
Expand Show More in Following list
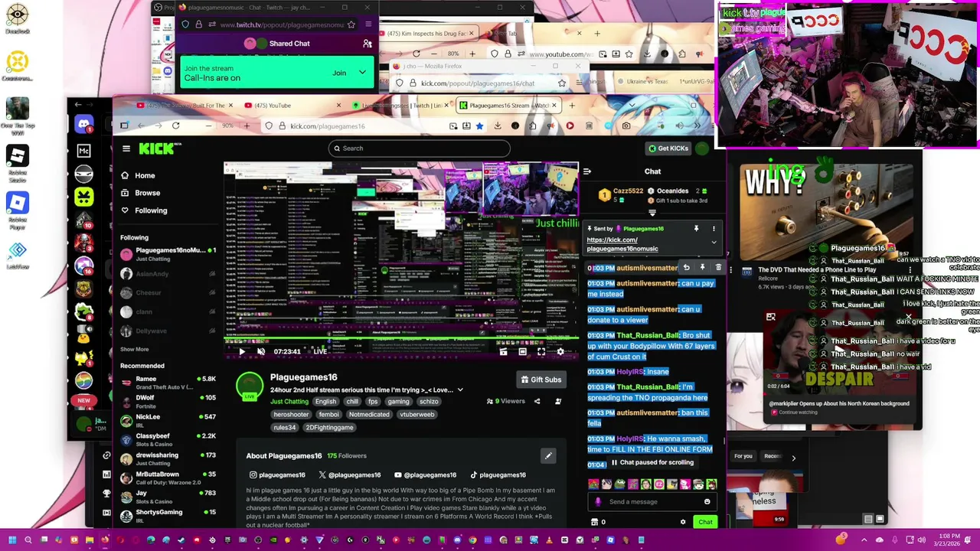point(135,349)
